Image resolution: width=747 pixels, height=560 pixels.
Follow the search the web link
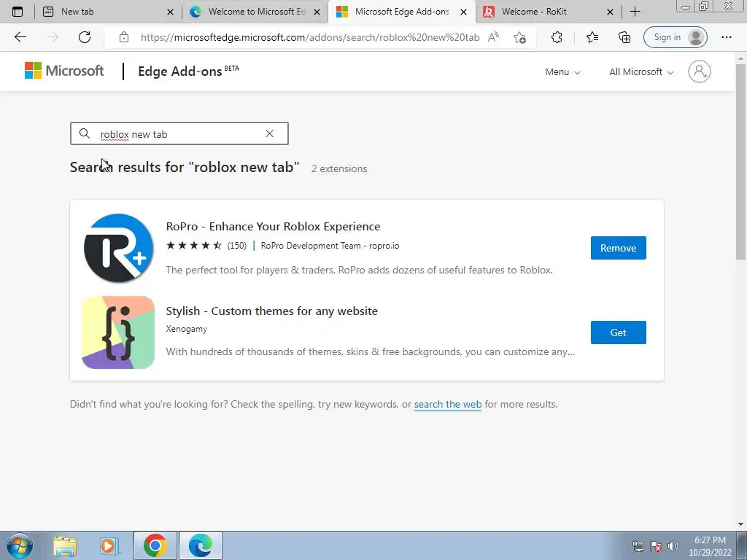[x=448, y=404]
